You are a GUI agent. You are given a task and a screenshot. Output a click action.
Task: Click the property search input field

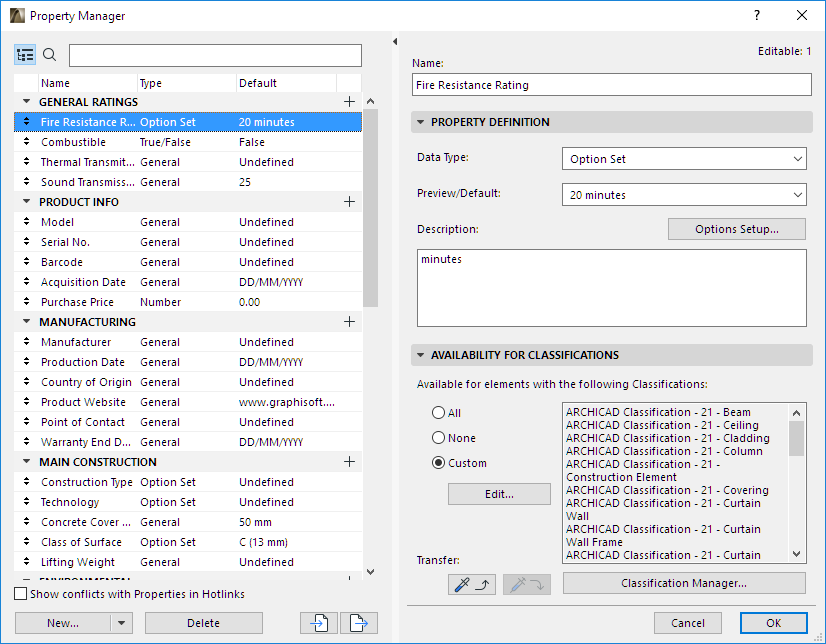click(x=215, y=55)
